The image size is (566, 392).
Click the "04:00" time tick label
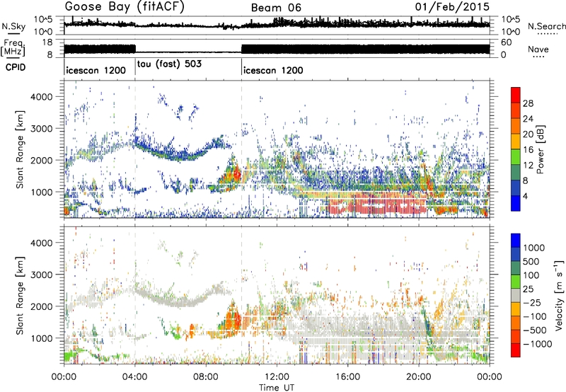coord(134,377)
